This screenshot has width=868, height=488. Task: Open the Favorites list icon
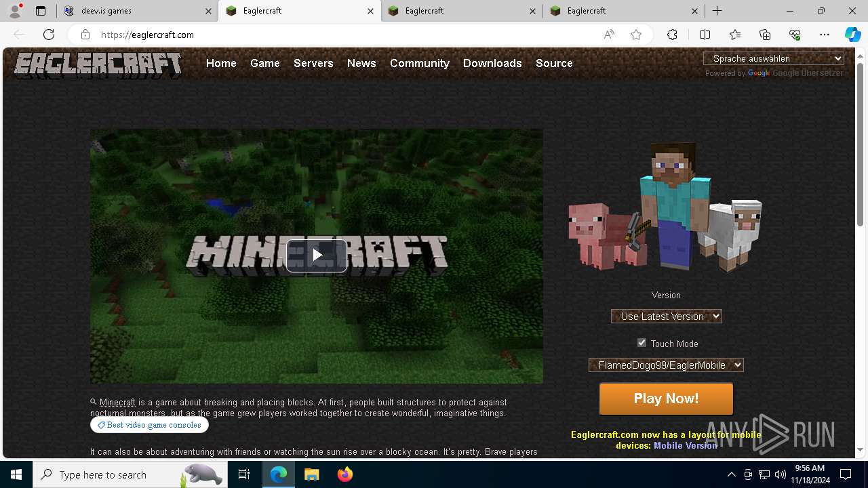[735, 35]
